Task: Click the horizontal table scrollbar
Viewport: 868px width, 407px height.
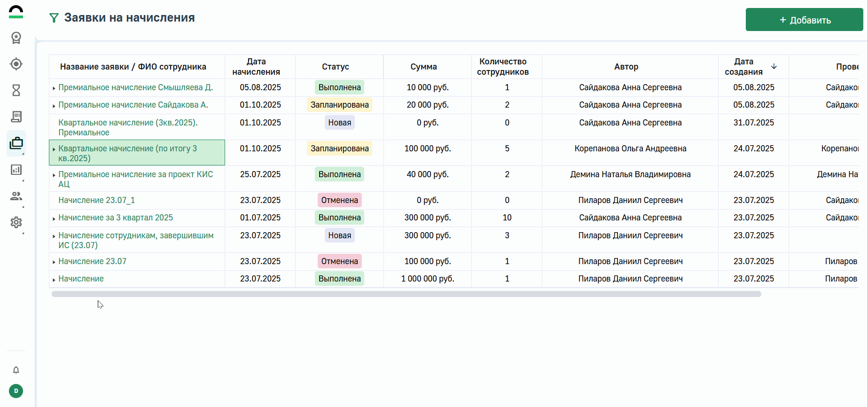Action: (x=406, y=294)
